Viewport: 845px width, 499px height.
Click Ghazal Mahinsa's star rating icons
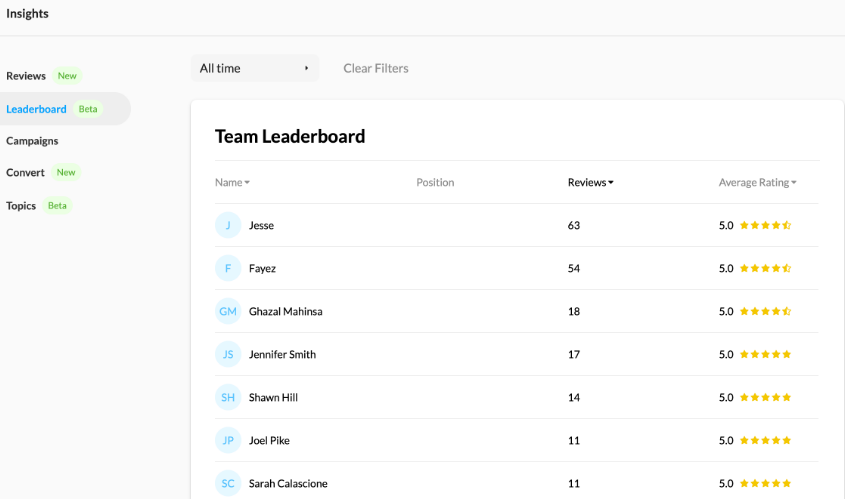(x=765, y=311)
